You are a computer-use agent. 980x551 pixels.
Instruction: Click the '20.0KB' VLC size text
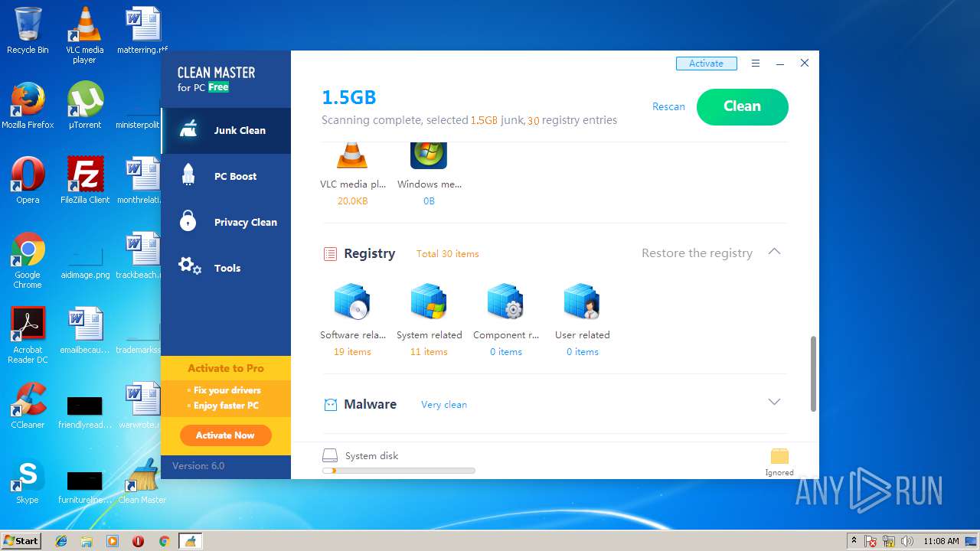coord(352,201)
